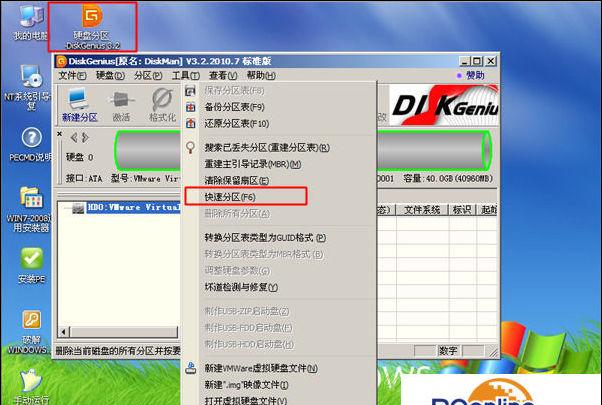Viewport: 602px width, 405px height.
Task: Open the 工具(T) menu
Action: pos(186,75)
